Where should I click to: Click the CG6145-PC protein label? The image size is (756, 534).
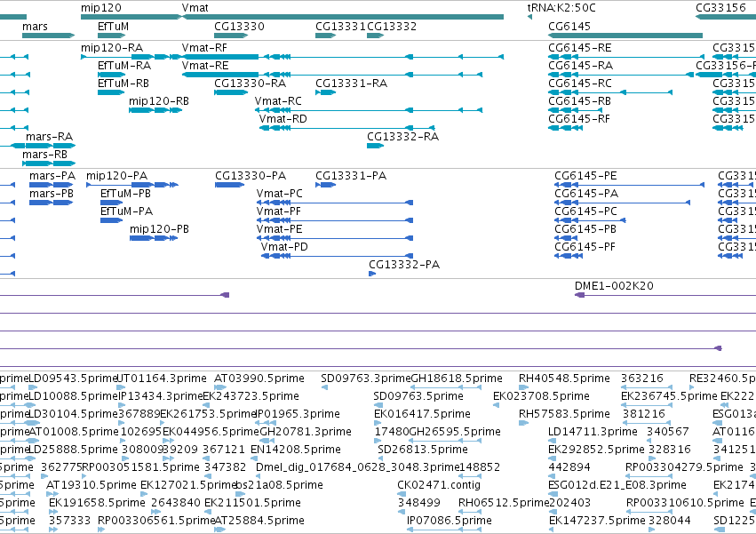tap(585, 211)
